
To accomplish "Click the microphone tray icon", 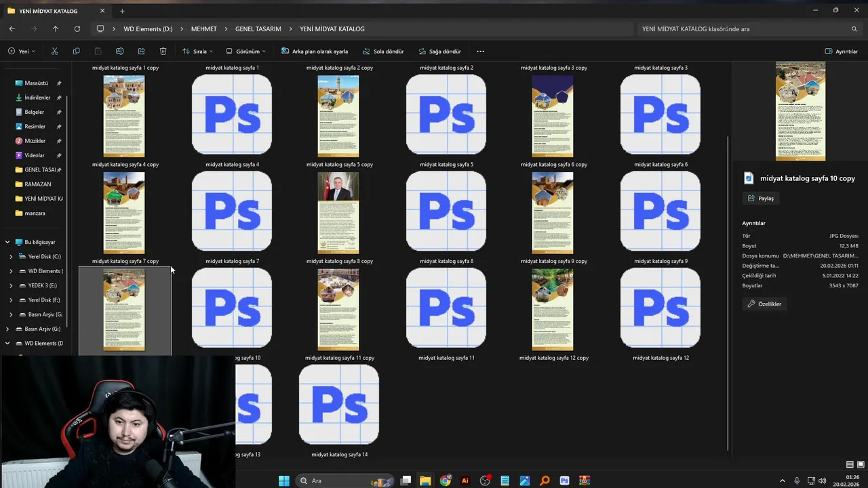I will click(797, 481).
